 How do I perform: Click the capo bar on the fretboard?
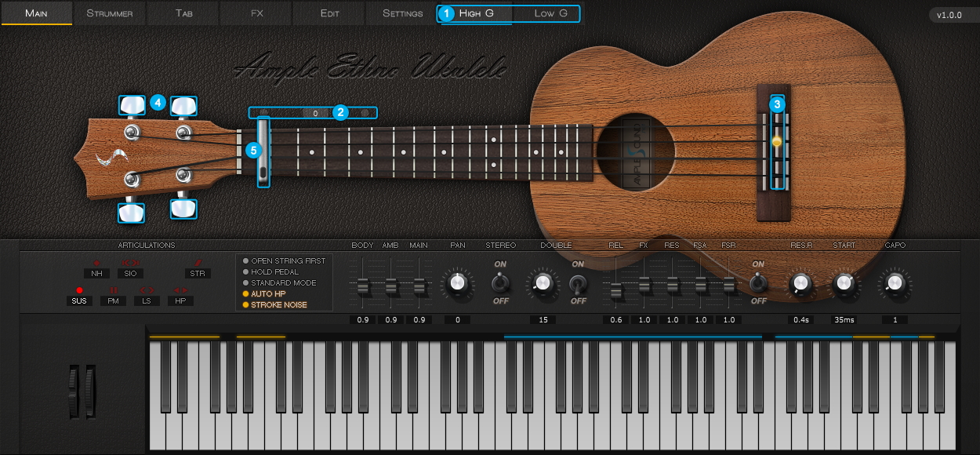(263, 152)
